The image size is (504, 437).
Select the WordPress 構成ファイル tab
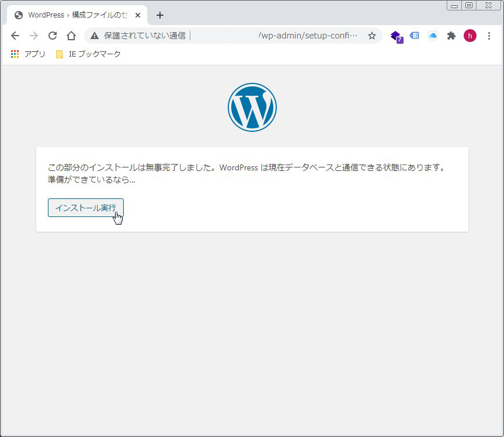pos(77,15)
